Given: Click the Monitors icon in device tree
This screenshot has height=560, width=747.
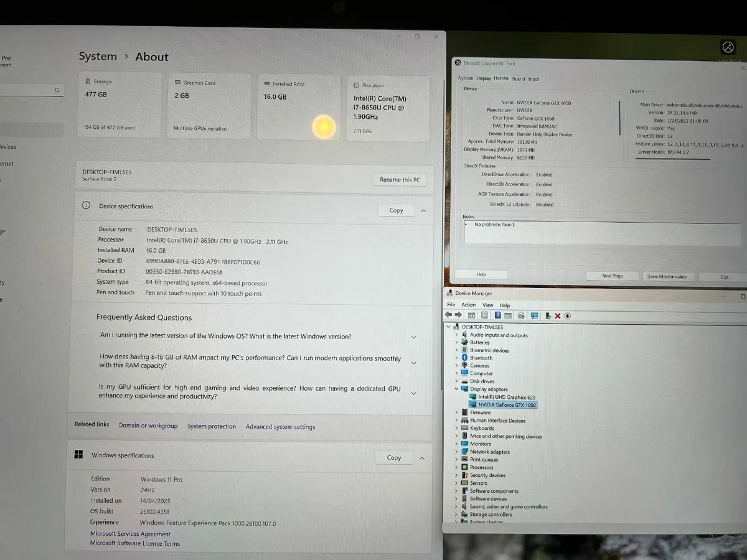Looking at the screenshot, I should click(x=464, y=444).
